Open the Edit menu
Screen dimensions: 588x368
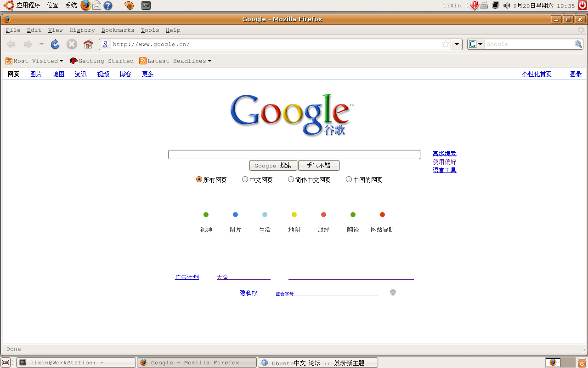[34, 30]
